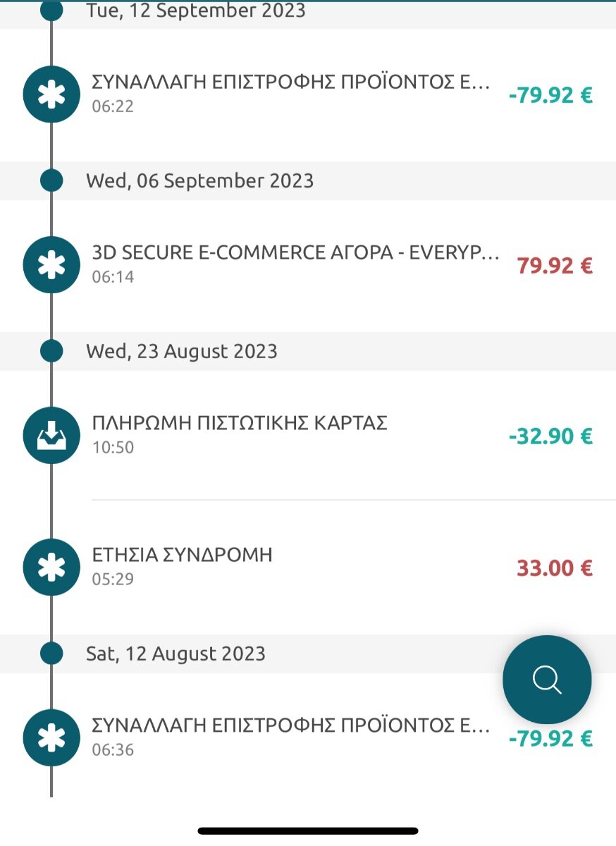Tap the 'Sat, 12 August 2023' date header
The width and height of the screenshot is (616, 846).
point(175,653)
